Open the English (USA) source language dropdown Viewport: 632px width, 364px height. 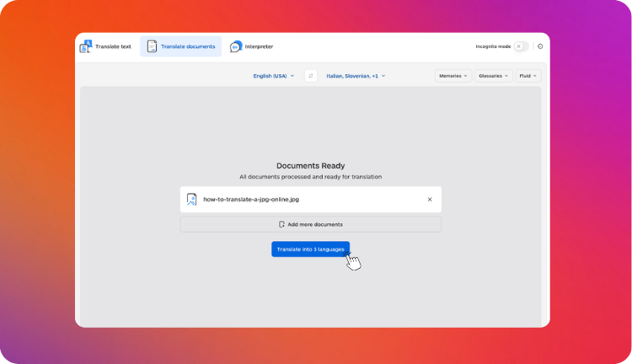274,76
